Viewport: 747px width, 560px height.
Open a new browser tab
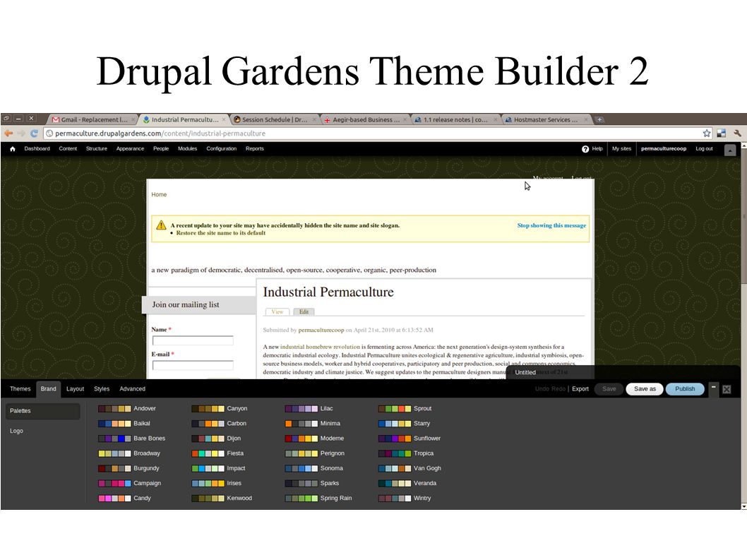599,119
